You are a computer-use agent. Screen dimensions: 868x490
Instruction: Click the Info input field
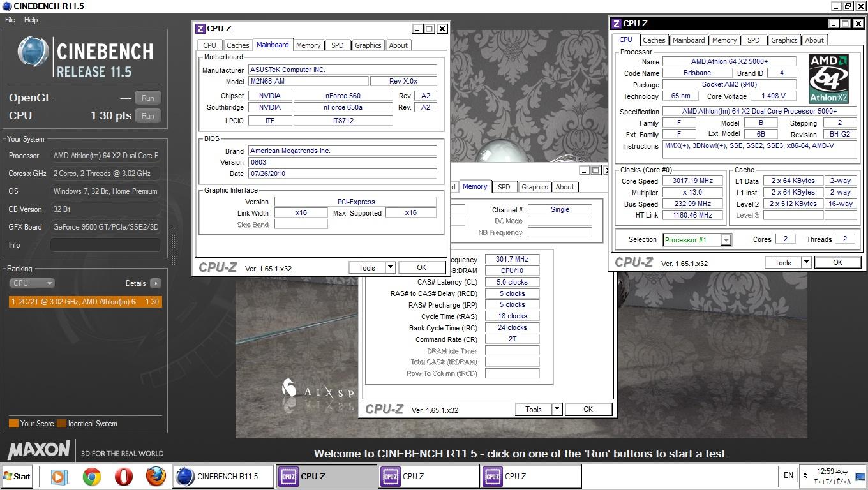click(105, 244)
